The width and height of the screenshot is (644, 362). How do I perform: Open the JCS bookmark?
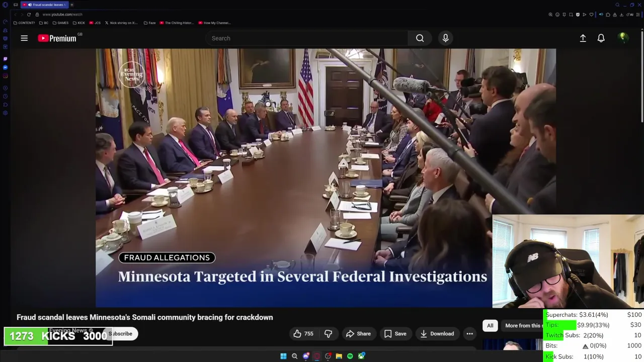coord(95,23)
